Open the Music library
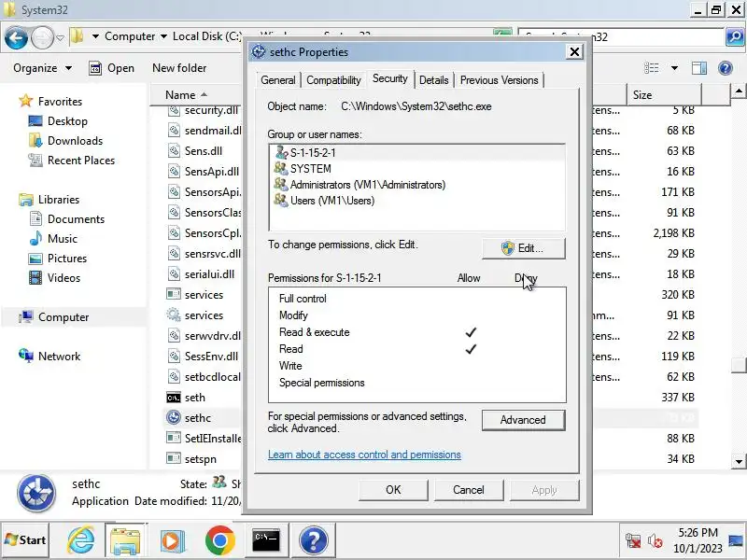The image size is (747, 560). tap(62, 239)
